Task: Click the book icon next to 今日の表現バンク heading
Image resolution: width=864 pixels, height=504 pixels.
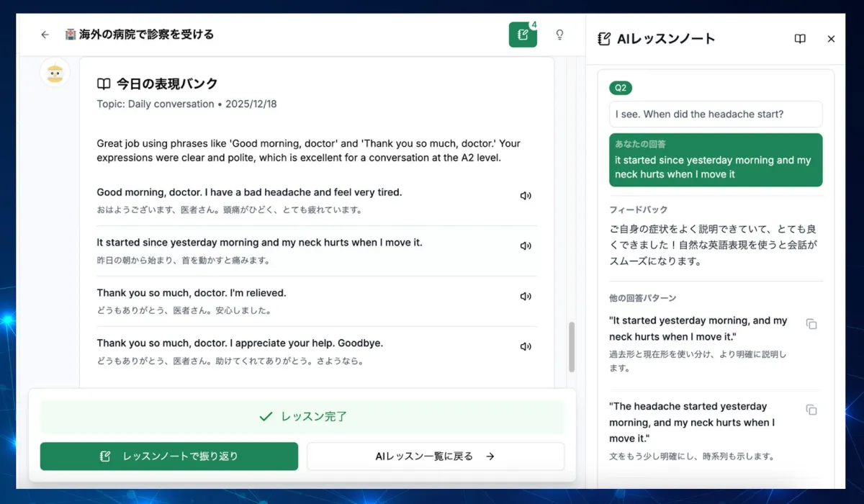Action: point(104,83)
